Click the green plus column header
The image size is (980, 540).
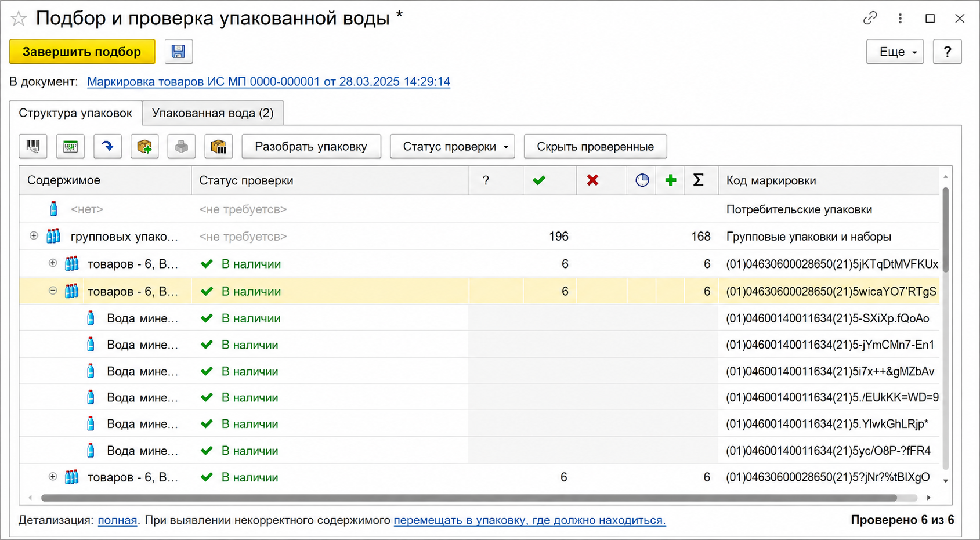pos(671,180)
